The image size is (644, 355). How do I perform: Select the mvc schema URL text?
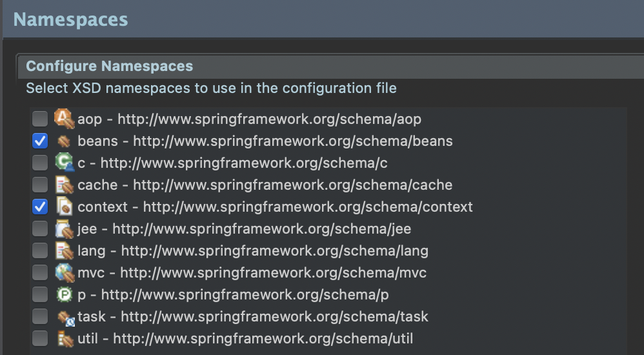[274, 273]
